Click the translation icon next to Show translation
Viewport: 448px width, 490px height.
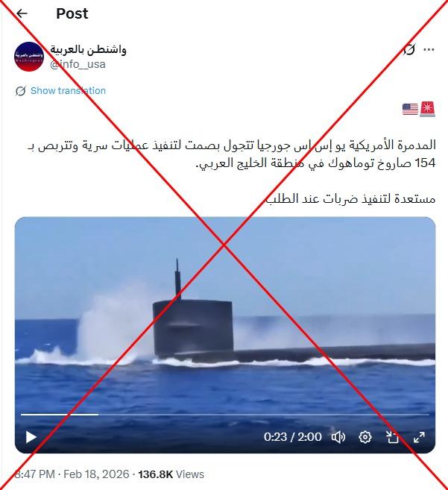click(x=21, y=91)
